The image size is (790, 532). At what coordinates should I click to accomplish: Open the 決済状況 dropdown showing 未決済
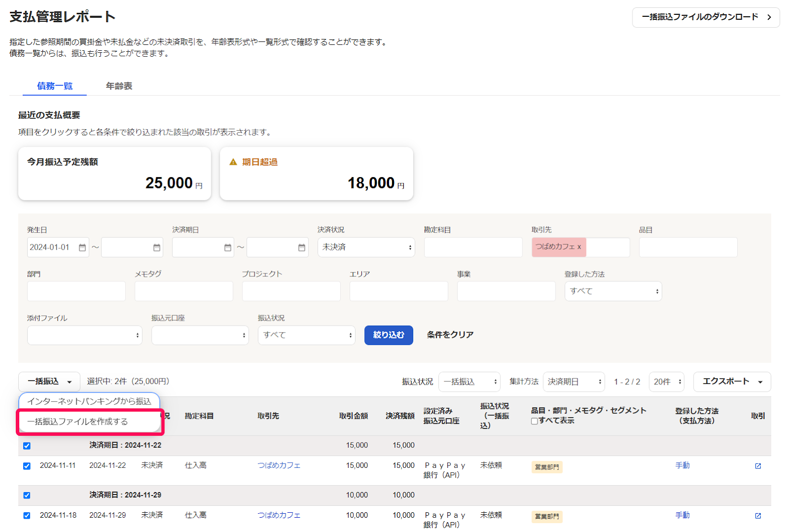coord(366,247)
